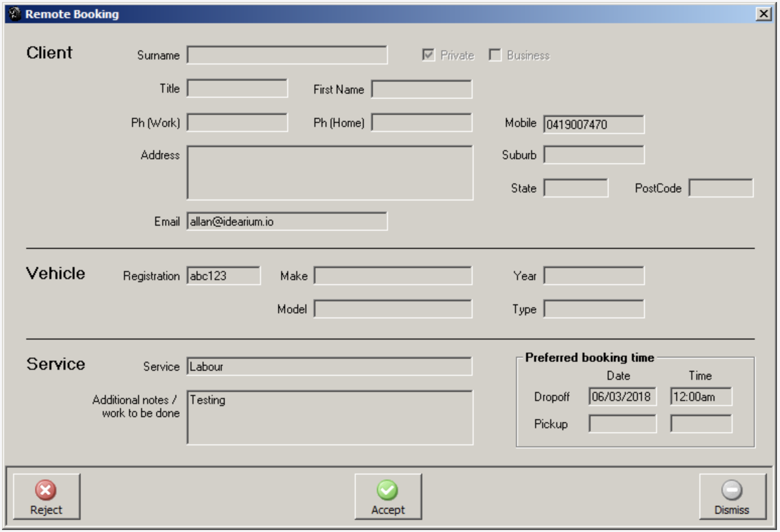Click the Service section heading
780x532 pixels.
point(55,364)
